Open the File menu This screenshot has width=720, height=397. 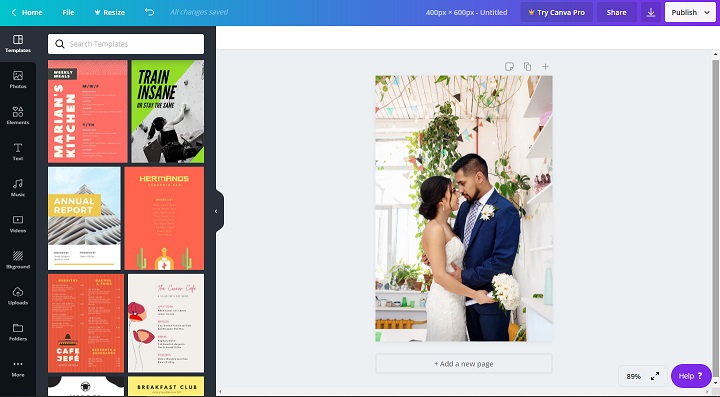click(68, 12)
